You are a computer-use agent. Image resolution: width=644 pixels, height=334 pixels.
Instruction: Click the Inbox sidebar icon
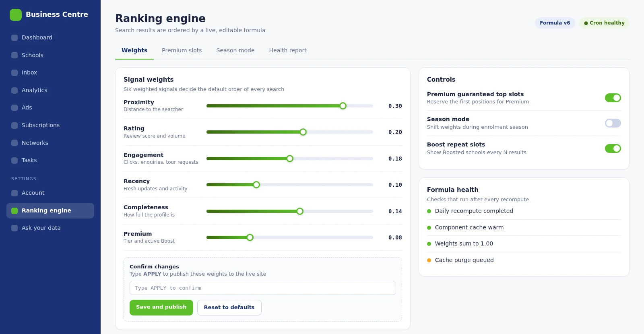pos(14,73)
